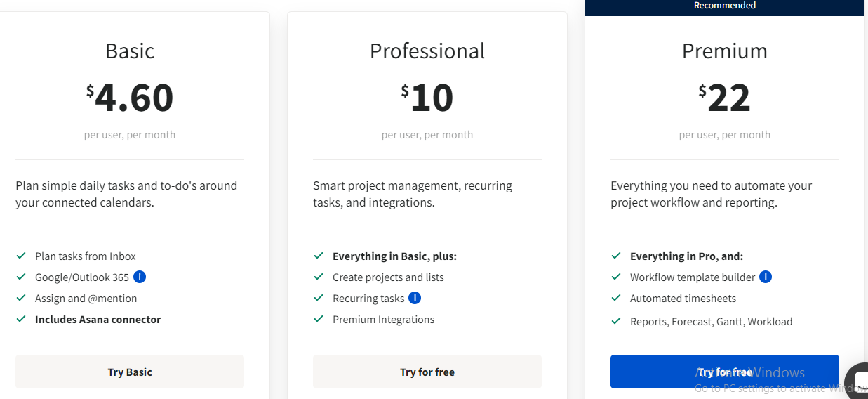Click checkmark next to Plan tasks from Inbox

[x=21, y=256]
